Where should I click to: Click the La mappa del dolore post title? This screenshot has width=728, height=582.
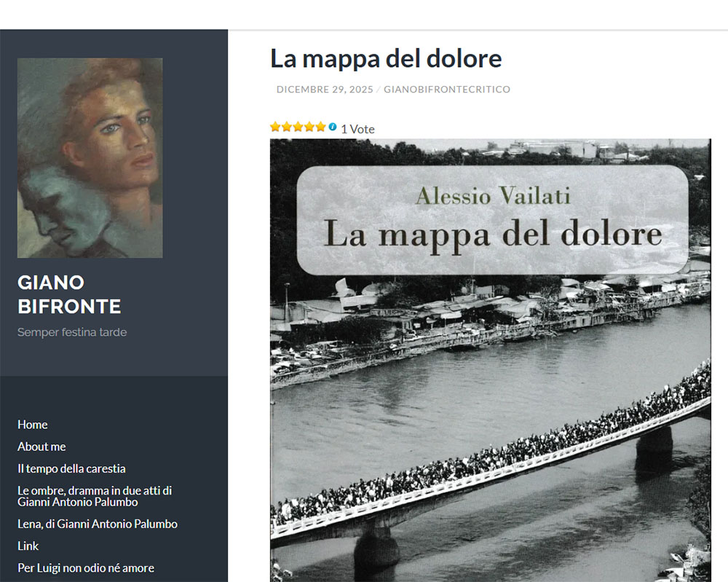point(386,58)
